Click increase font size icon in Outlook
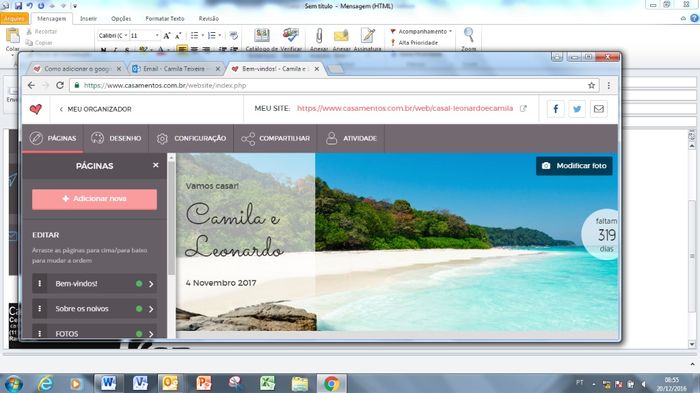This screenshot has height=393, width=700. click(167, 35)
